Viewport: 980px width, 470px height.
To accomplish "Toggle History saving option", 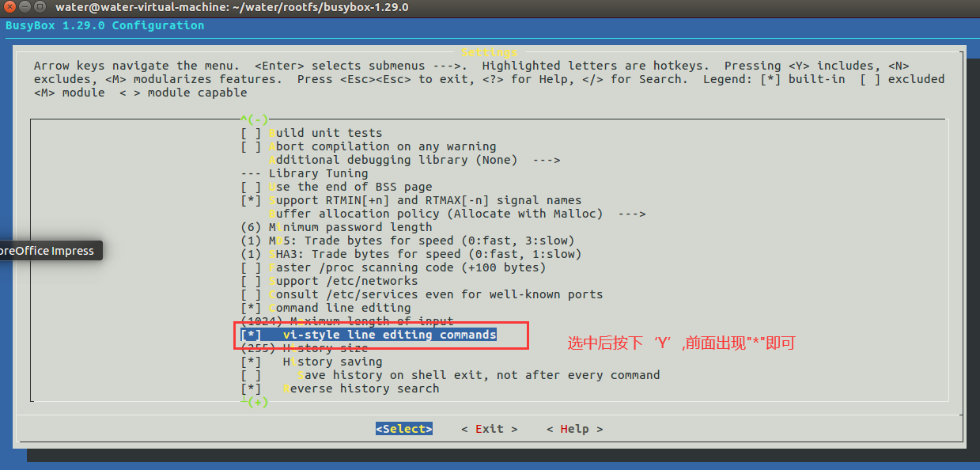I will click(312, 362).
